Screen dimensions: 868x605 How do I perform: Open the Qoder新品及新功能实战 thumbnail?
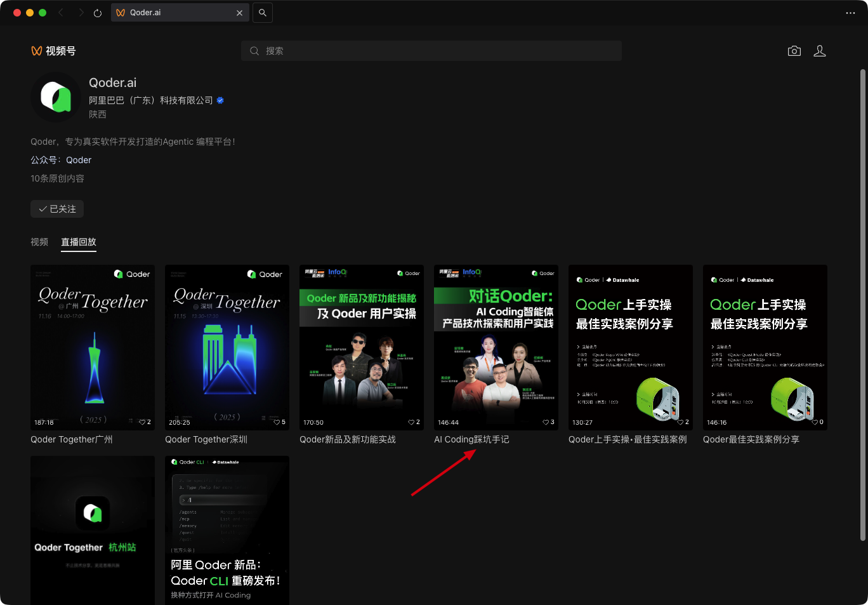click(362, 347)
